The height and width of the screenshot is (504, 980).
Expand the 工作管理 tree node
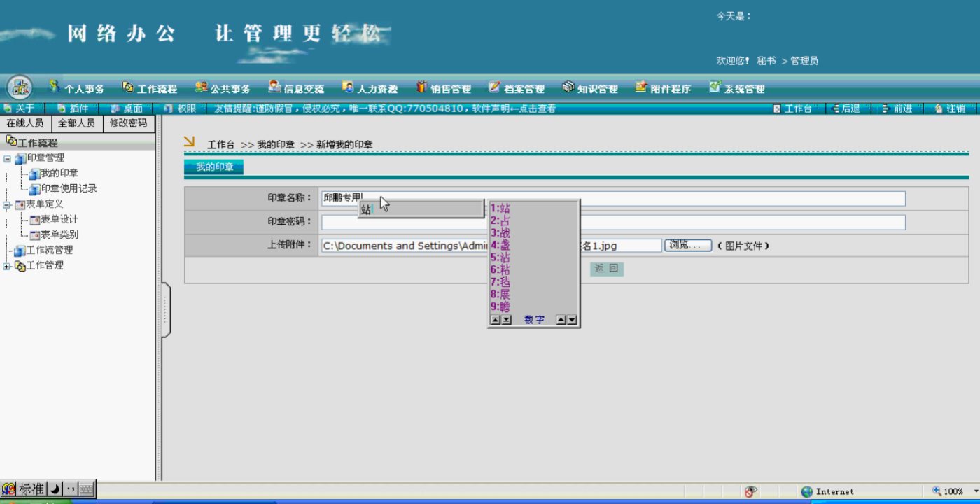7,266
